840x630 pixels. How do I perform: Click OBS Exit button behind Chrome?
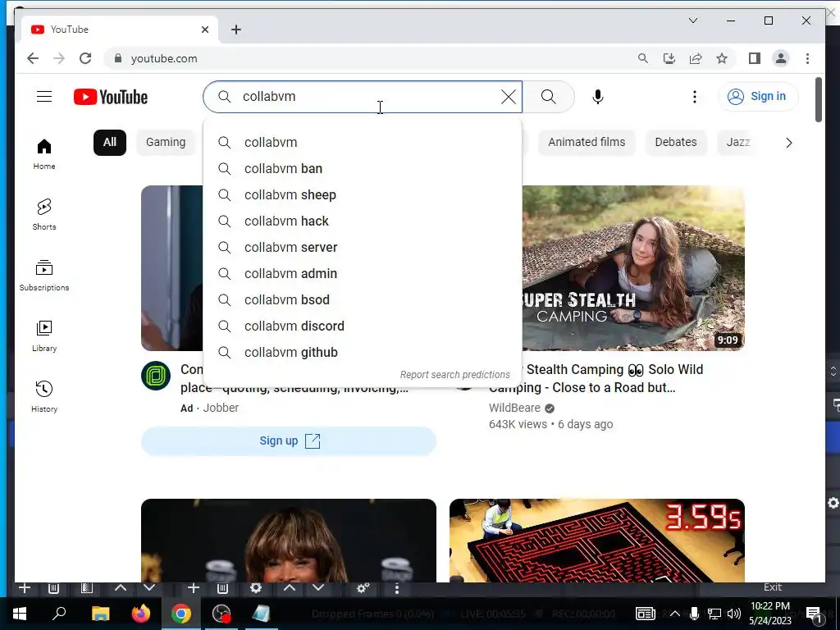(x=773, y=587)
